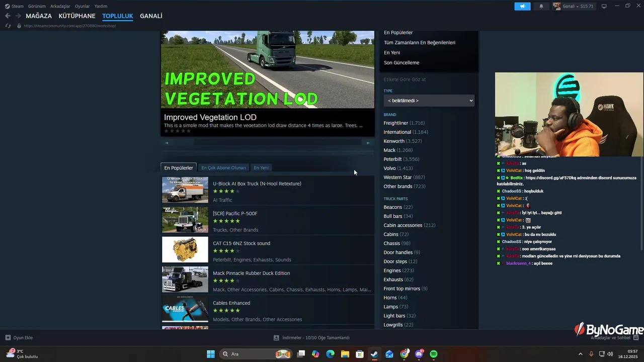Filter by Kenworth brand
Screen dimensions: 644x362
click(x=403, y=141)
